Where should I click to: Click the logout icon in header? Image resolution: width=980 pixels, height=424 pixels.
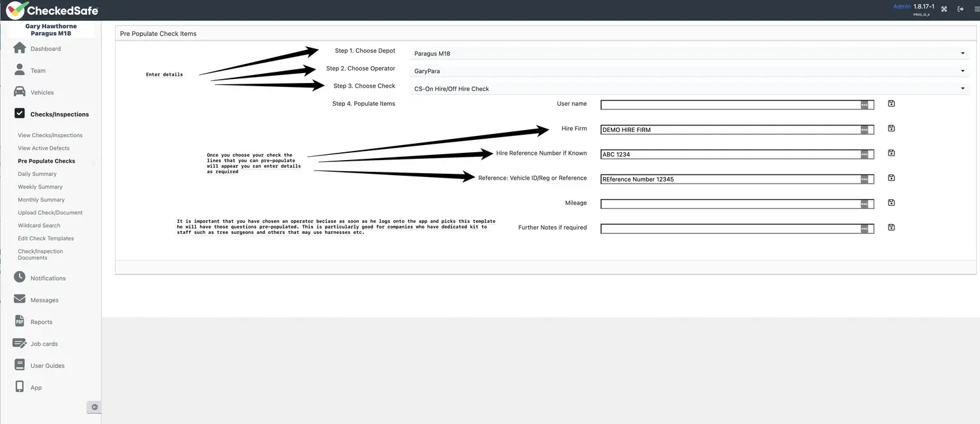pyautogui.click(x=960, y=9)
